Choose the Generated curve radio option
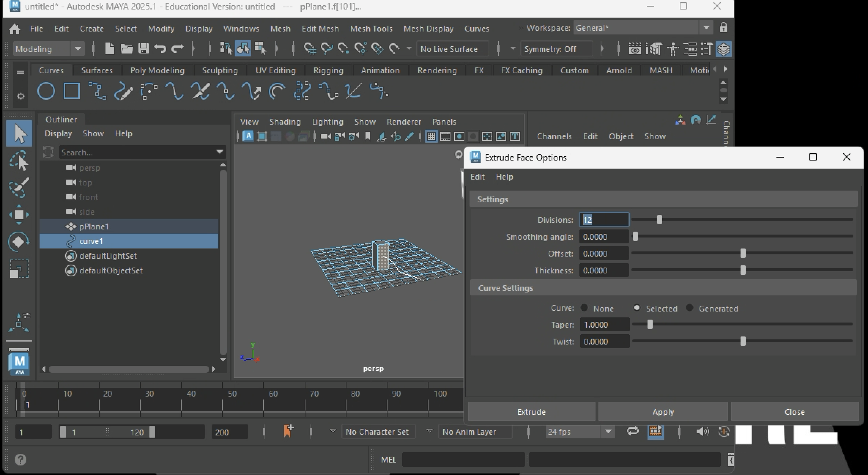868x475 pixels. [x=690, y=308]
